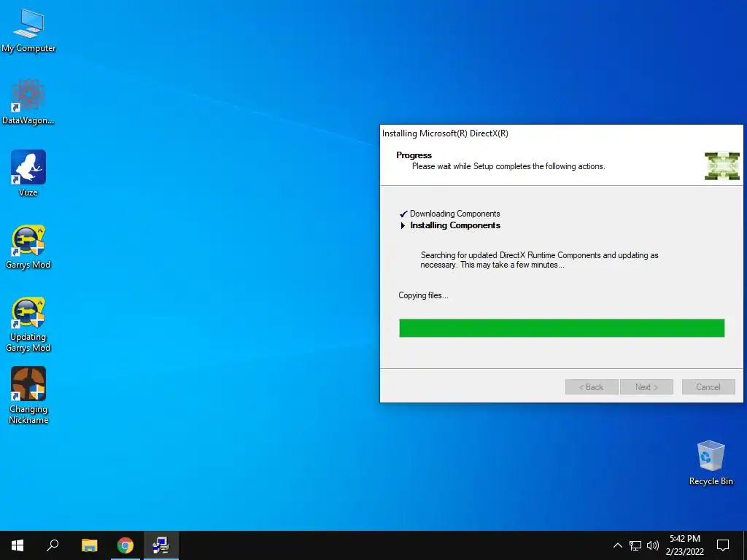This screenshot has width=747, height=560.
Task: Click the 'Downloading Components' text
Action: (x=455, y=214)
